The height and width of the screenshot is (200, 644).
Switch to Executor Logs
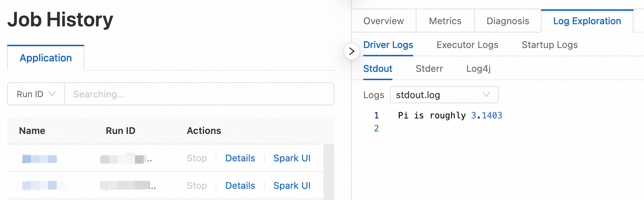467,45
